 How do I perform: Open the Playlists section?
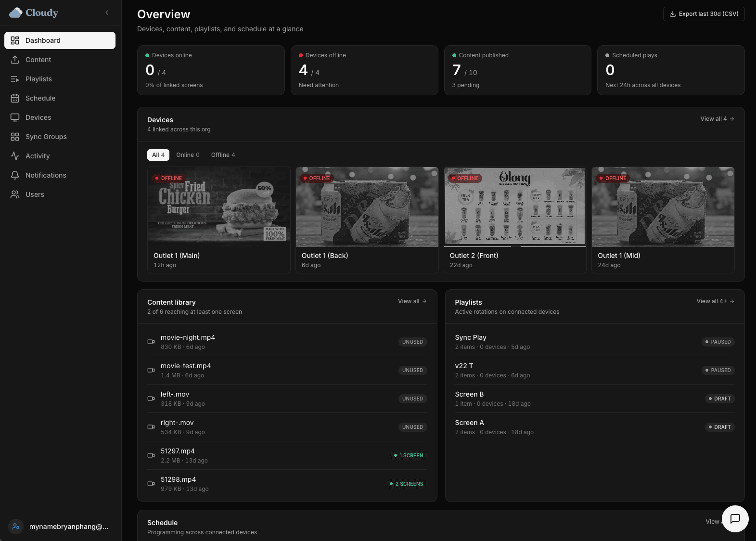tap(60, 79)
